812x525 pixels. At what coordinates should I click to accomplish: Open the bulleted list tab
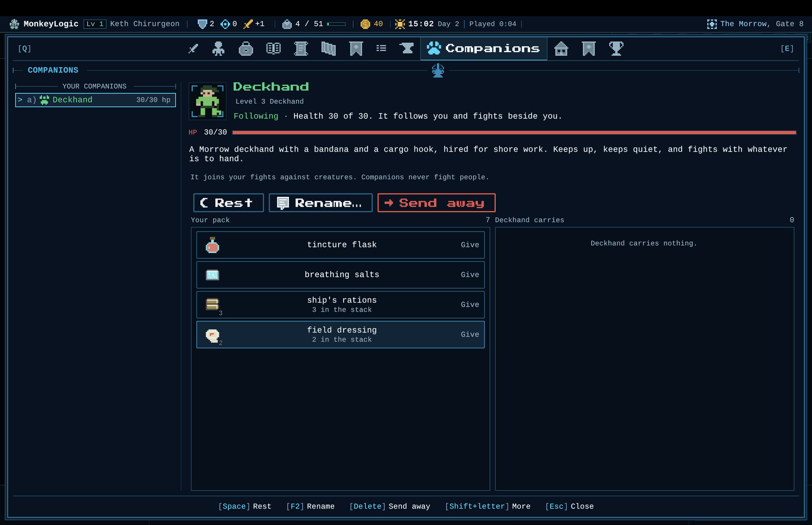coord(381,49)
